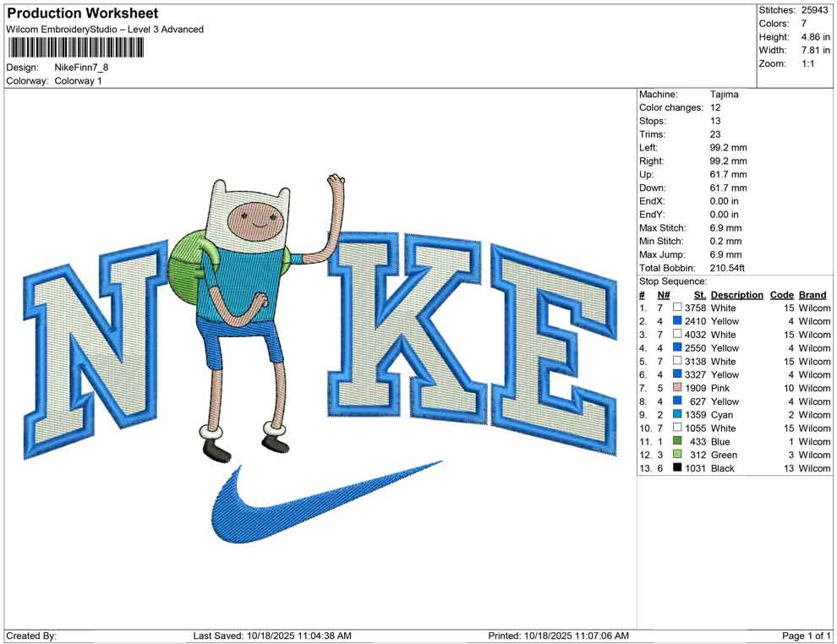Click "Printed: 10/18/2025 11:07:06 AM" text

558,636
